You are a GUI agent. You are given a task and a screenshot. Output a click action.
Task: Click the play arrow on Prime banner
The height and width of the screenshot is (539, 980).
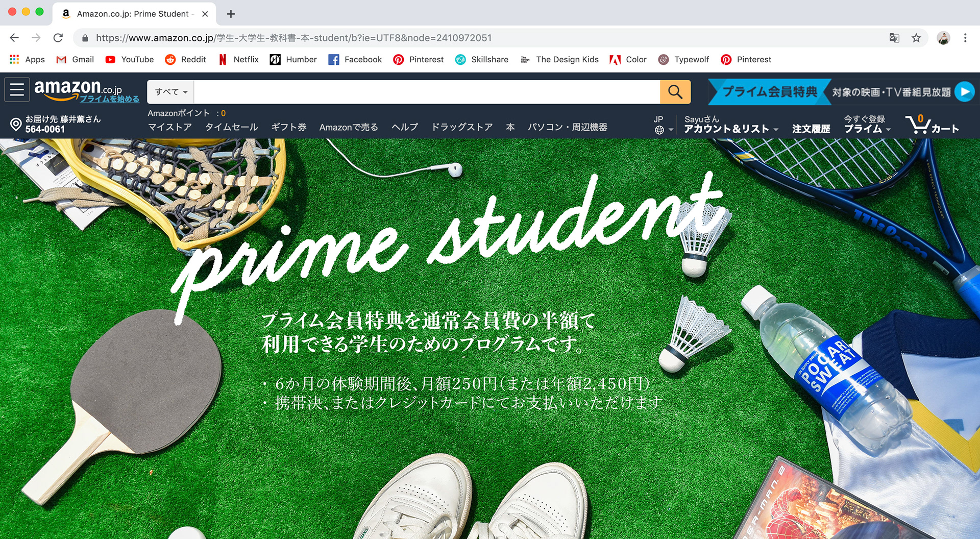coord(964,92)
